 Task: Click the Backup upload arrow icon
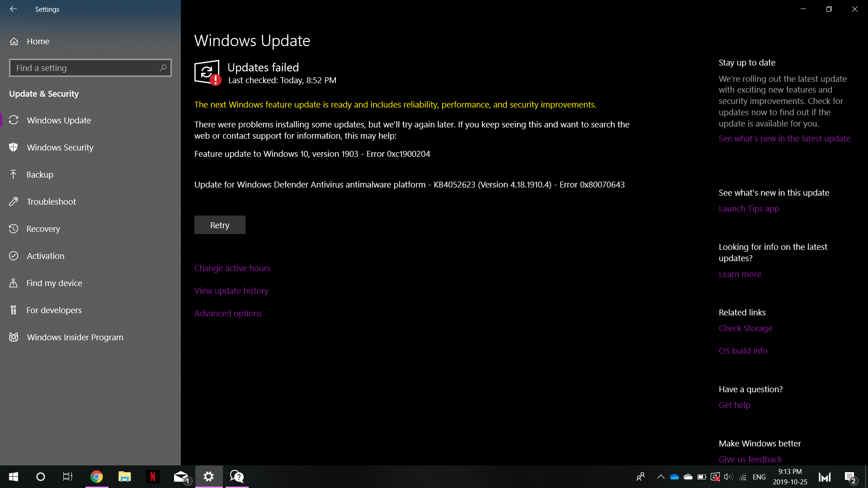(14, 174)
